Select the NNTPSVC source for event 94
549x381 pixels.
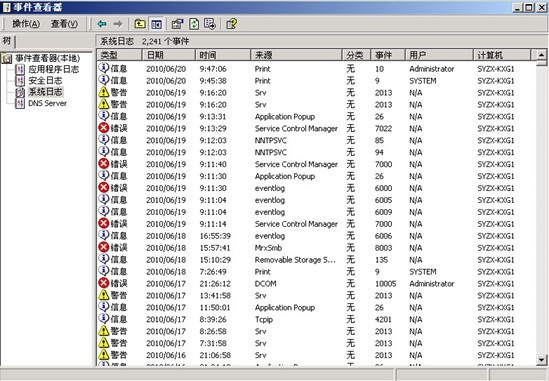pos(271,152)
